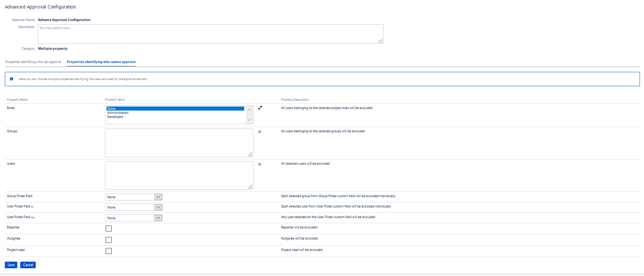Image resolution: width=644 pixels, height=276 pixels.
Task: Check the Project Lead checkbox
Action: click(x=109, y=251)
